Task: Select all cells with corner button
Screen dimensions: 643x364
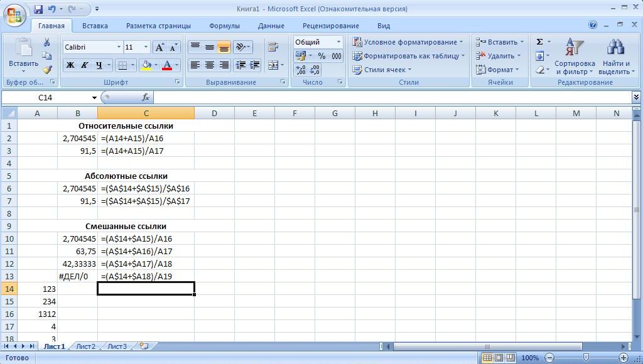Action: pyautogui.click(x=9, y=113)
